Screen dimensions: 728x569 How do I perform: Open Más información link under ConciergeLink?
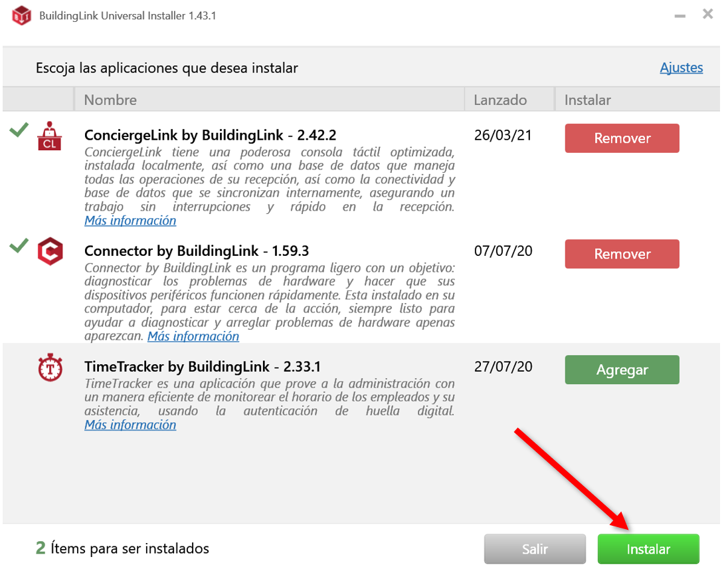130,221
